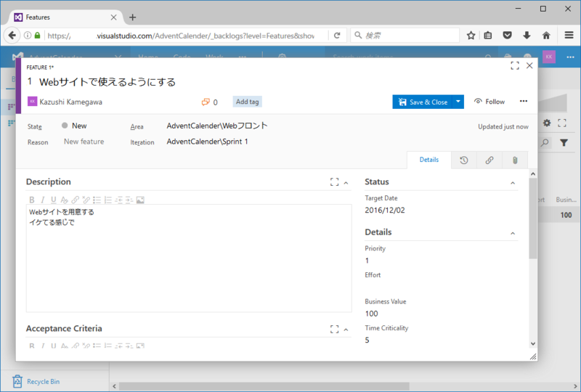Edit the Iteration path field

click(x=208, y=142)
